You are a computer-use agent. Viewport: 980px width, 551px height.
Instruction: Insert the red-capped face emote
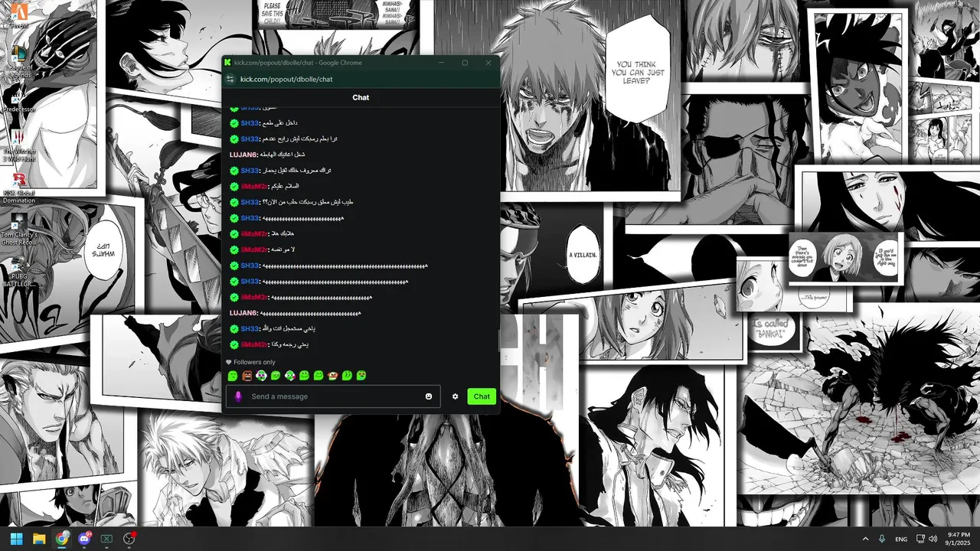[x=332, y=376]
